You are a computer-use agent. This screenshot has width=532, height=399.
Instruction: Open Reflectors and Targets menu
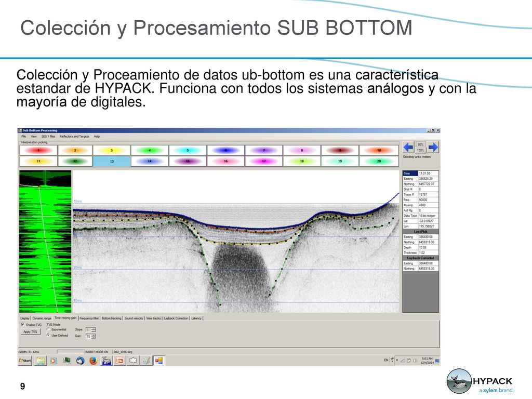coord(74,137)
